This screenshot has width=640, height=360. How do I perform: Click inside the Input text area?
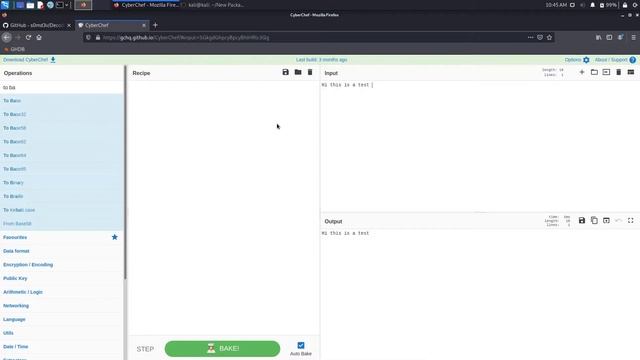pos(480,146)
